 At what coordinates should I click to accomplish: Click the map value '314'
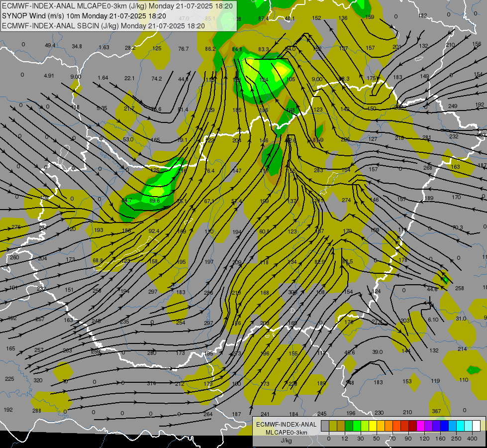[151, 383]
